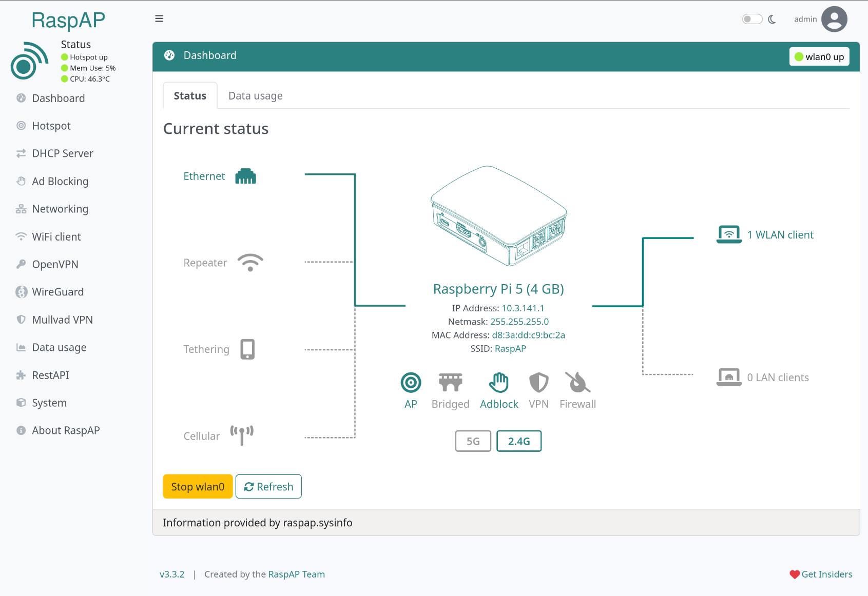Click the Repeater label
868x596 pixels.
205,263
